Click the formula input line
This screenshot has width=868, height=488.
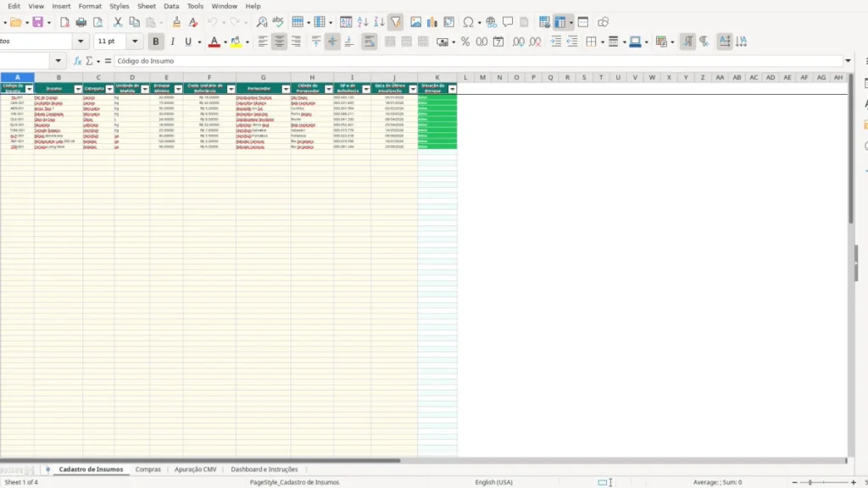tap(479, 61)
